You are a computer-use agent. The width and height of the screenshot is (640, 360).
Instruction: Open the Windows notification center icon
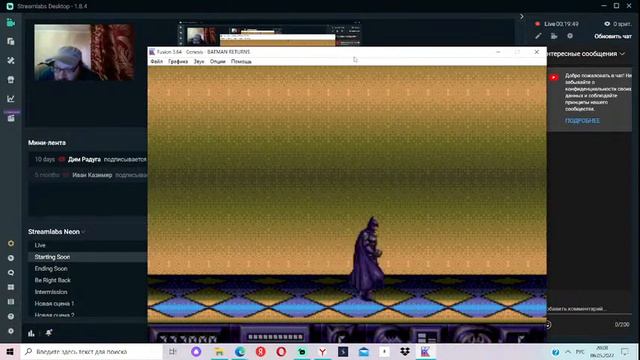click(625, 351)
